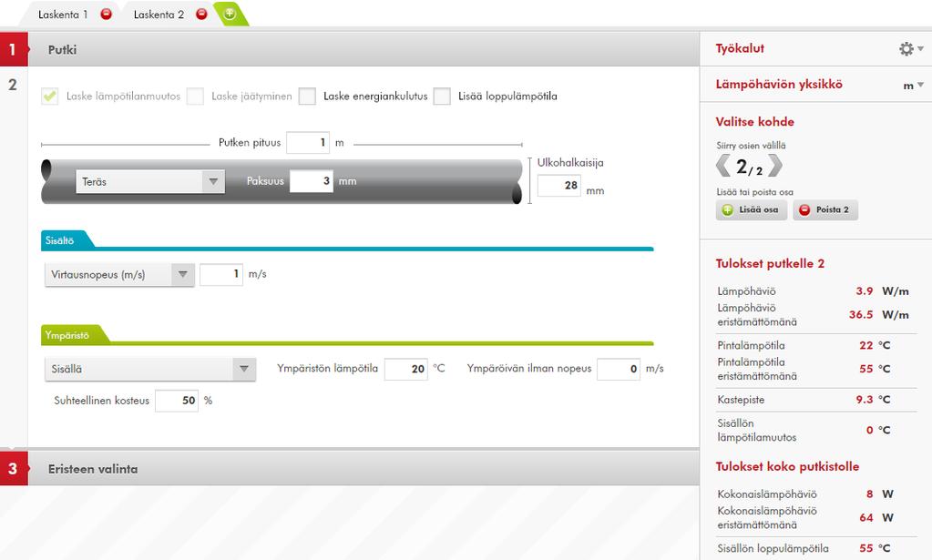Click the Siirry osien välillä label
This screenshot has height=560, width=932.
[751, 146]
